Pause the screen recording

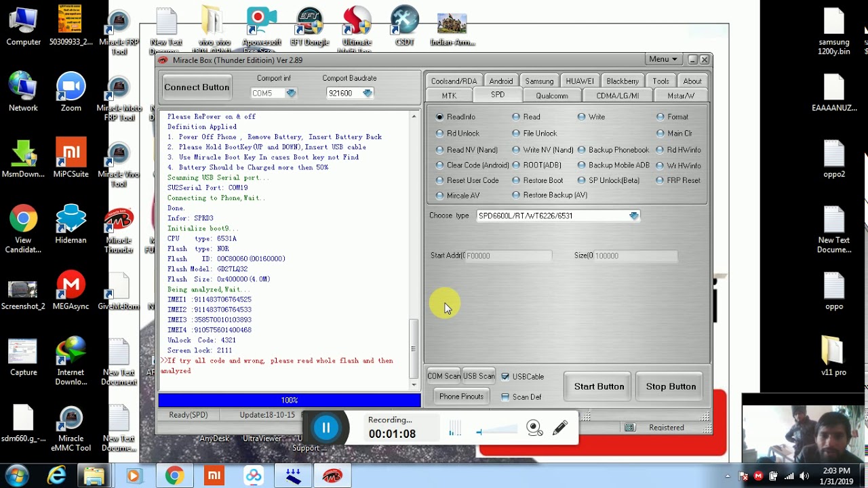[326, 428]
